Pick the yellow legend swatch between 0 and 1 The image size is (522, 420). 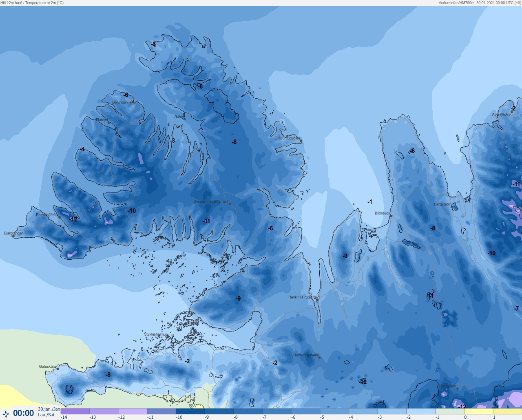(x=479, y=411)
